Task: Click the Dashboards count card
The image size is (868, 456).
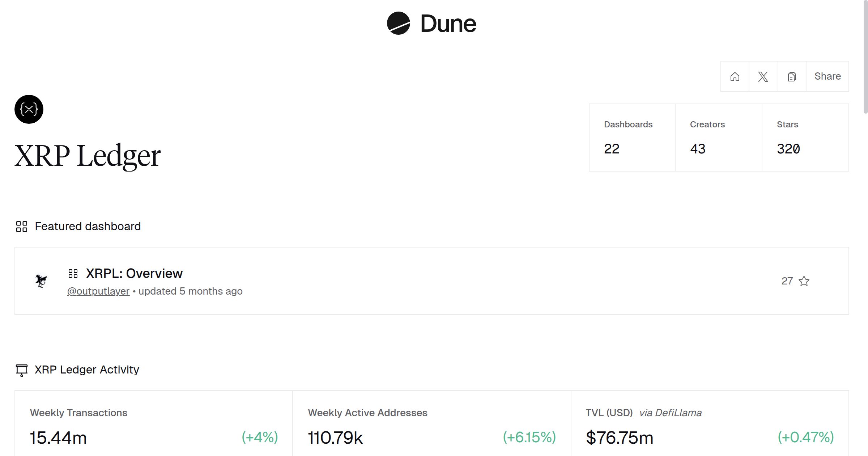Action: pyautogui.click(x=632, y=138)
